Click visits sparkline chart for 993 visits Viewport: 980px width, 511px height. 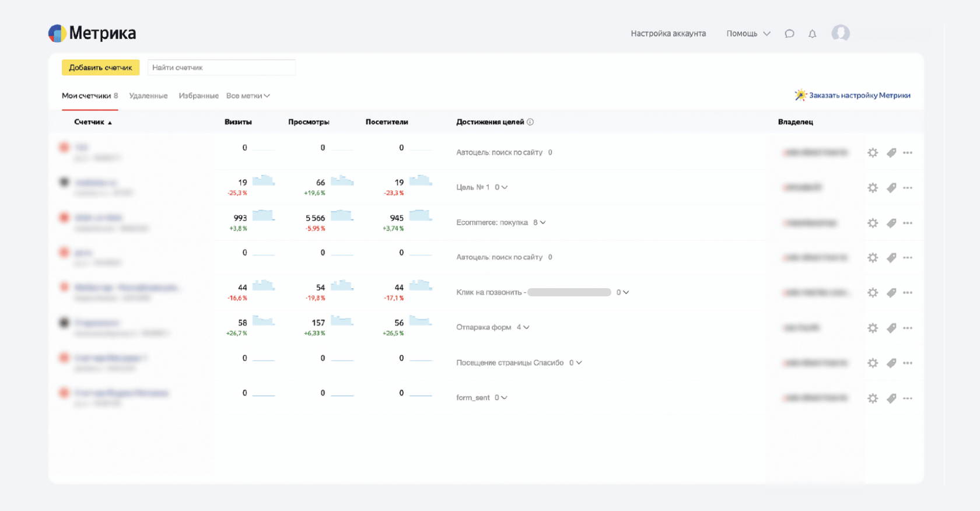[x=264, y=215]
